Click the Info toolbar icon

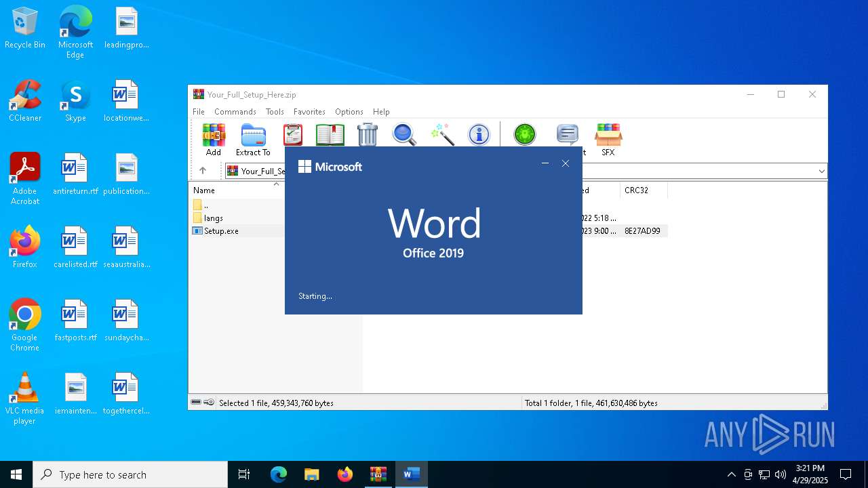(x=479, y=134)
